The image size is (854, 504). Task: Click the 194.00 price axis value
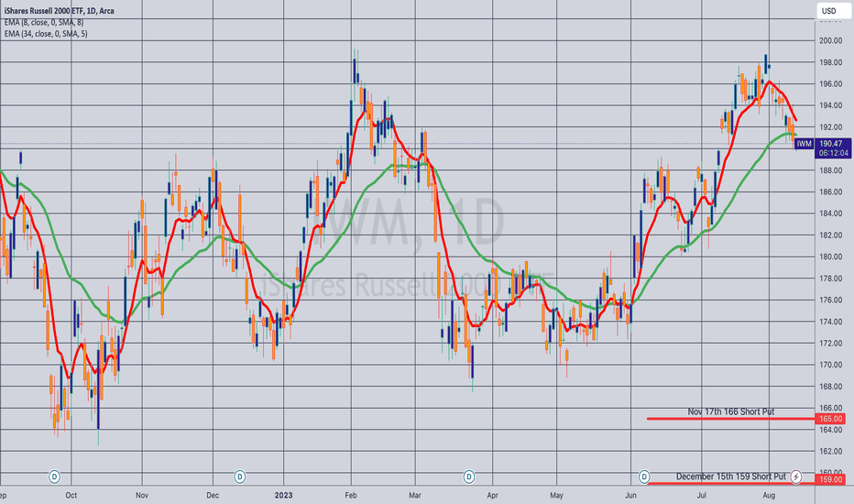[830, 105]
